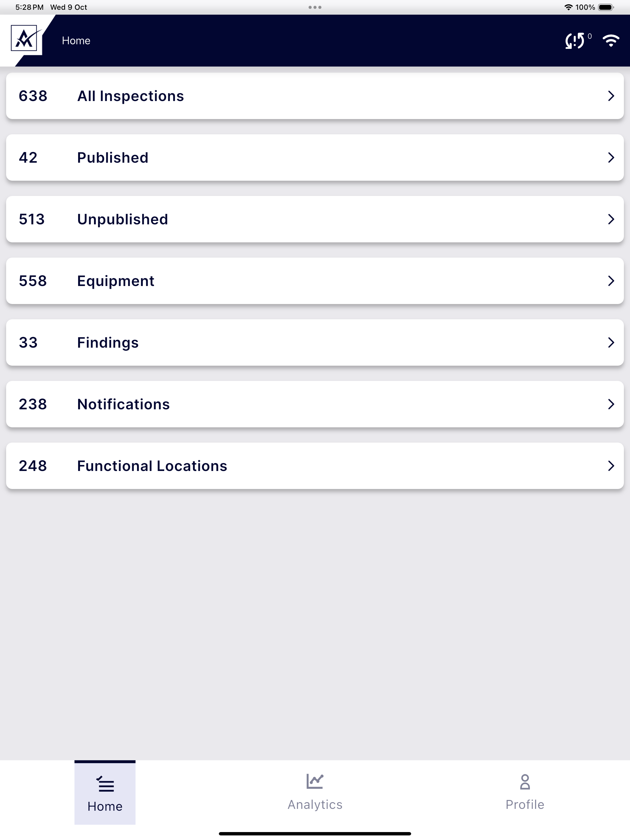The width and height of the screenshot is (630, 840).
Task: Tap the app logo in header
Action: point(24,38)
